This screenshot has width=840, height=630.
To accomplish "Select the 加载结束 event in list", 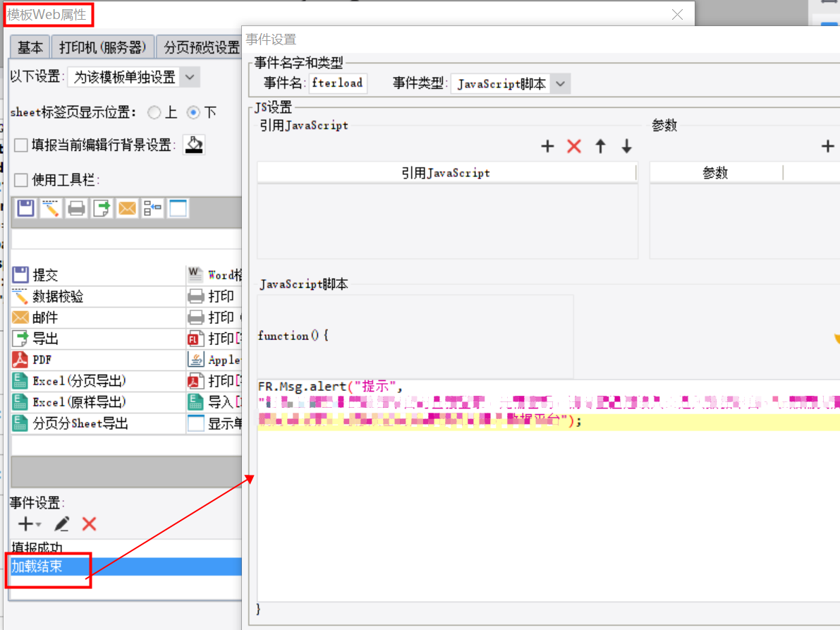I will [126, 567].
